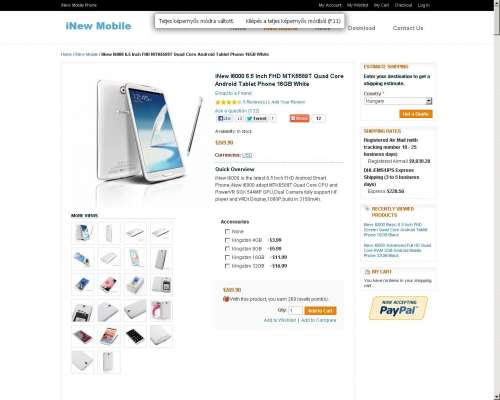
Task: Click the red share button beside Tweet
Action: pyautogui.click(x=299, y=118)
